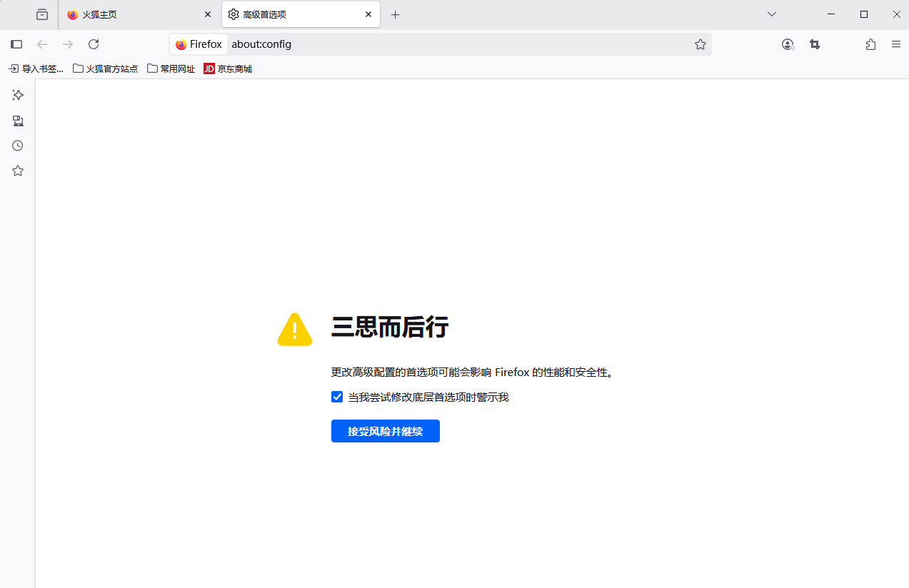Open the 常用网址 bookmarks folder
The width and height of the screenshot is (909, 588).
click(171, 69)
